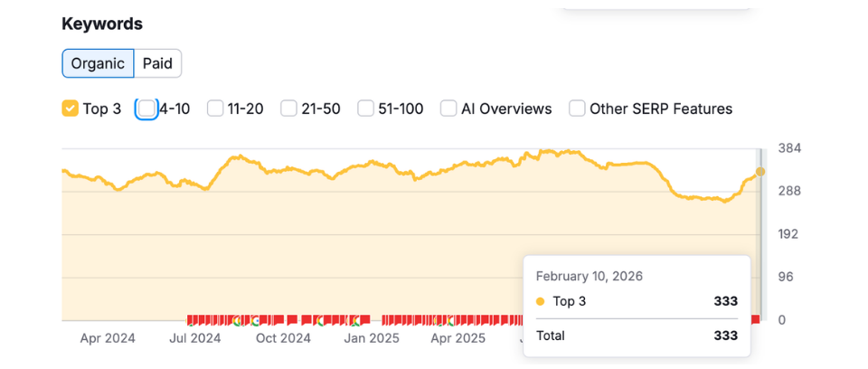Click the rightmost red flag note marker
868x369 pixels.
756,319
